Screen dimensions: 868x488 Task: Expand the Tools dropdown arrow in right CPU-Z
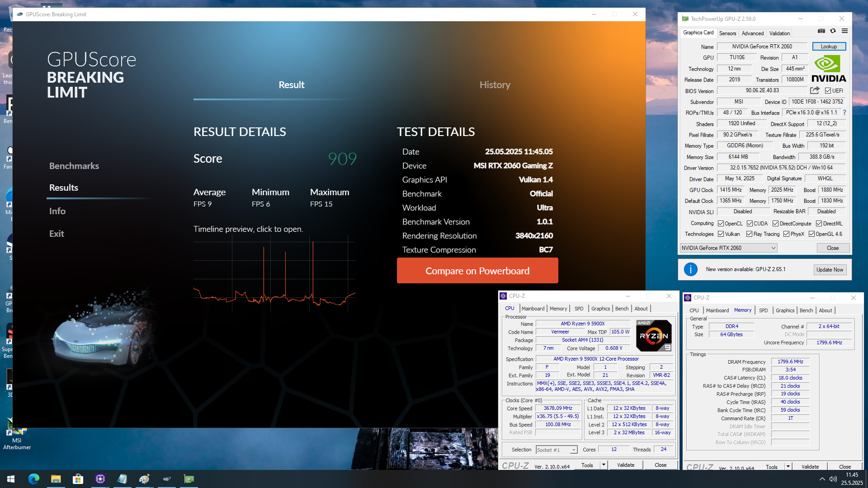(788, 467)
